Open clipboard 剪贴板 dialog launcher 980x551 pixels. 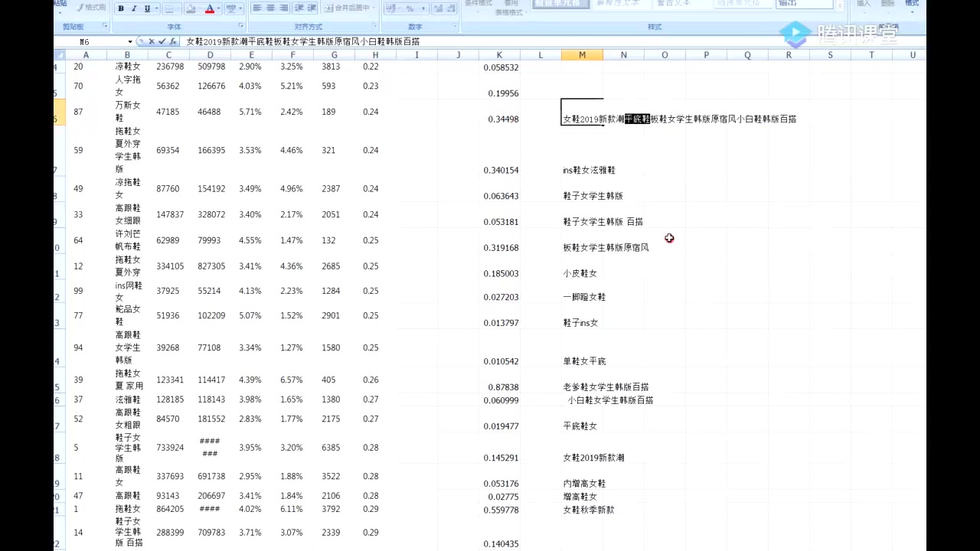(105, 26)
